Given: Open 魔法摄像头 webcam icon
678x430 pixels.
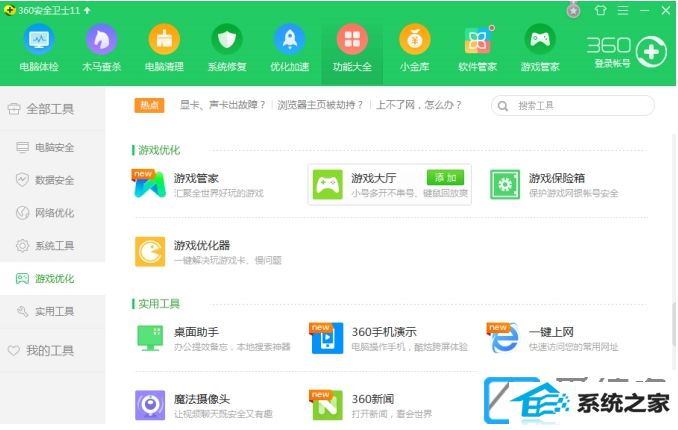Looking at the screenshot, I should [x=150, y=405].
